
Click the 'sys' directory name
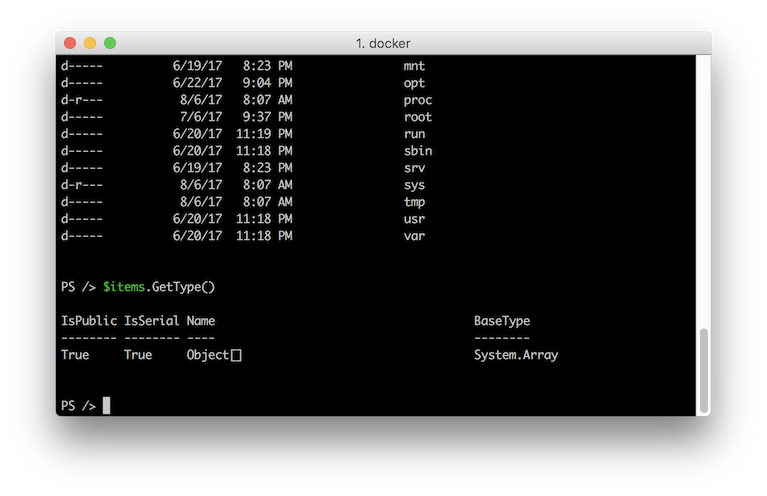tap(414, 185)
